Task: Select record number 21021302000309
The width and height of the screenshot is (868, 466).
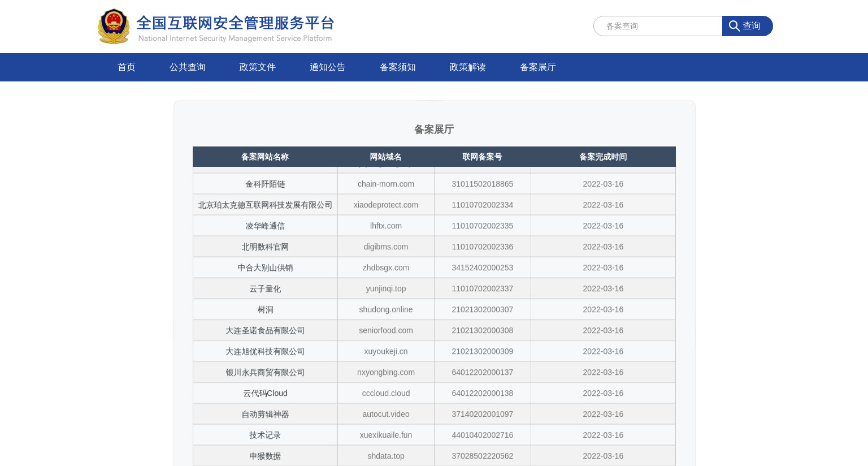Action: pyautogui.click(x=483, y=351)
